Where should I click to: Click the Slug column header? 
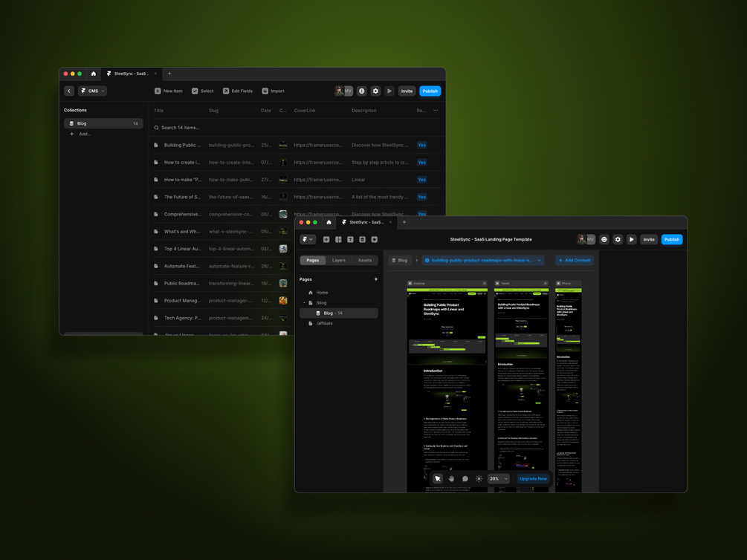pyautogui.click(x=213, y=111)
